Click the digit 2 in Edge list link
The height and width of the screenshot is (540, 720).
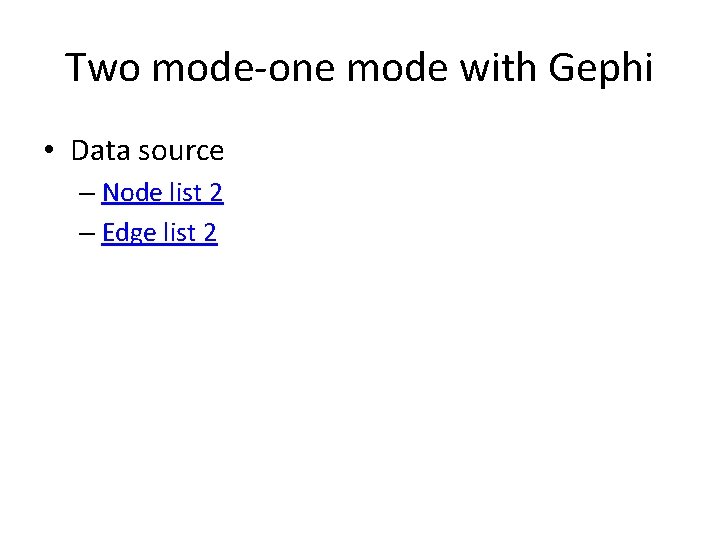tap(210, 232)
